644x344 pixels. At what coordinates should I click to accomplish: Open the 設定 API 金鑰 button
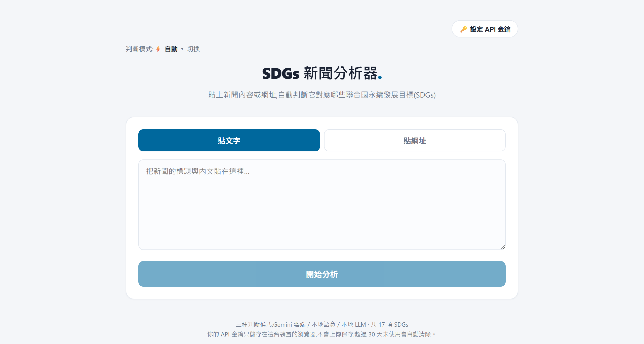click(485, 29)
